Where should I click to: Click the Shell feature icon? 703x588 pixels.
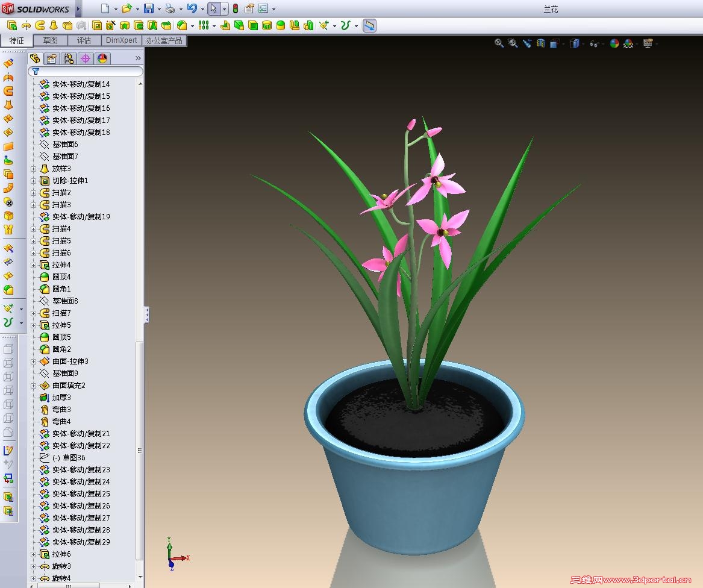253,25
